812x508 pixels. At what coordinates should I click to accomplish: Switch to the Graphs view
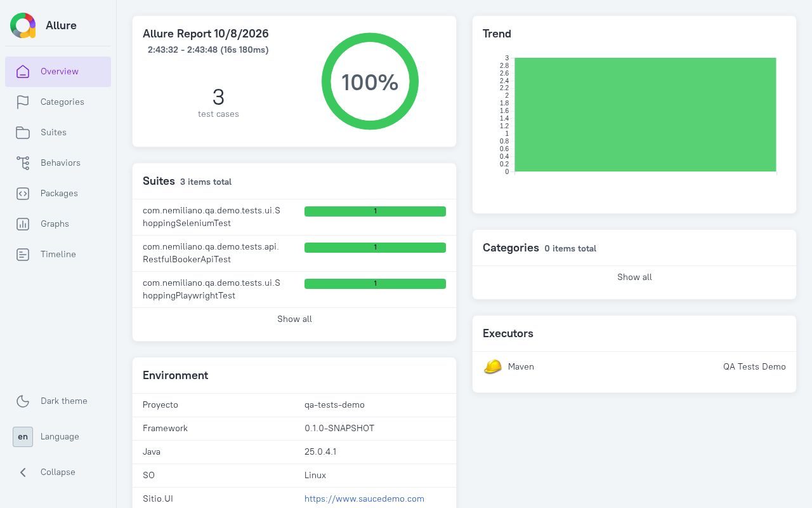pos(58,224)
